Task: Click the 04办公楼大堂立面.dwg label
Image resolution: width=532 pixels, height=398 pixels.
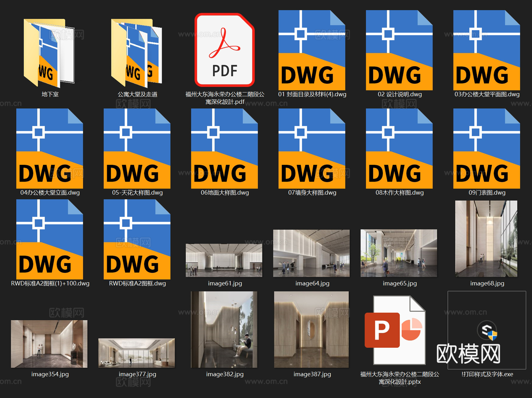Action: [x=50, y=193]
